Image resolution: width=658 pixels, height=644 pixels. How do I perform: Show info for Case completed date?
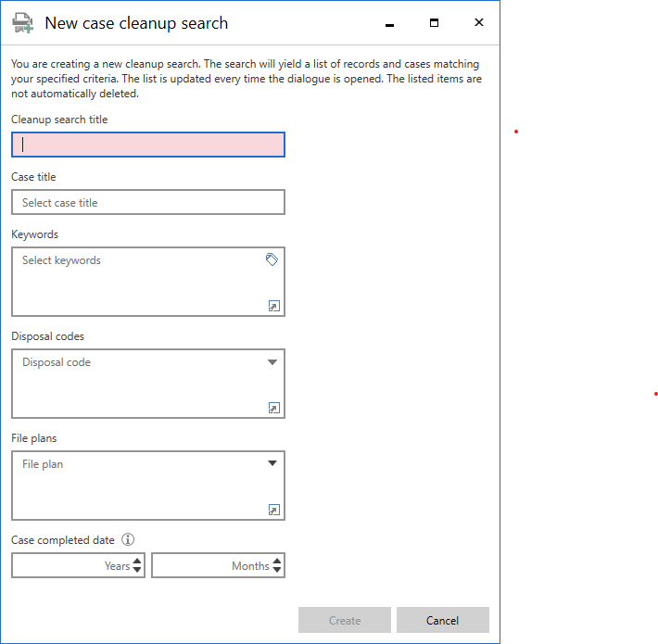pyautogui.click(x=129, y=539)
